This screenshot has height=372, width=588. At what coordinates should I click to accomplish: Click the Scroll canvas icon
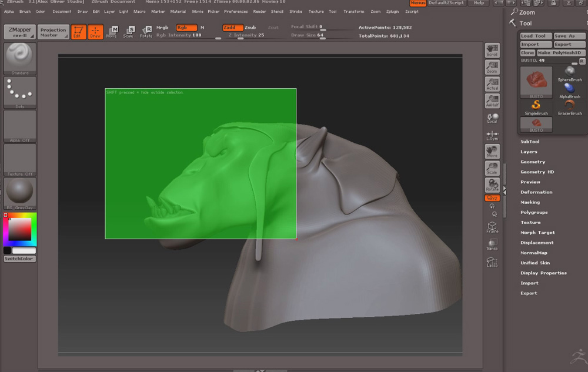coord(492,51)
